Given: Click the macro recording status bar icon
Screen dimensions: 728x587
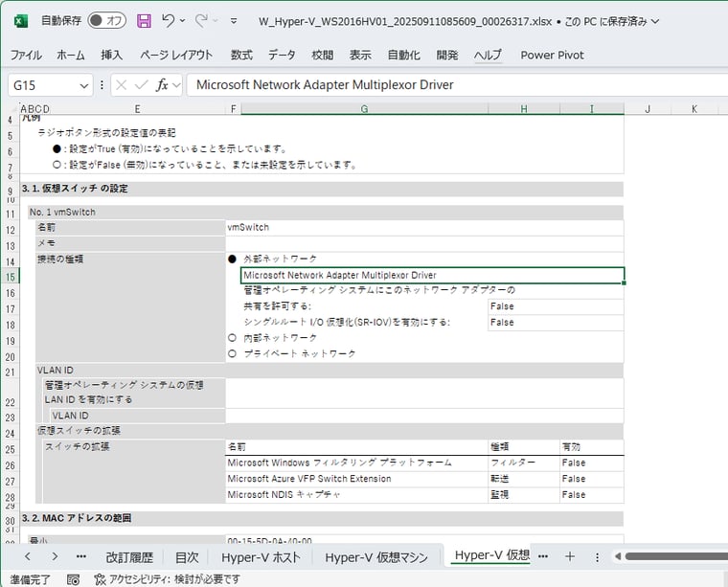Looking at the screenshot, I should click(x=74, y=579).
